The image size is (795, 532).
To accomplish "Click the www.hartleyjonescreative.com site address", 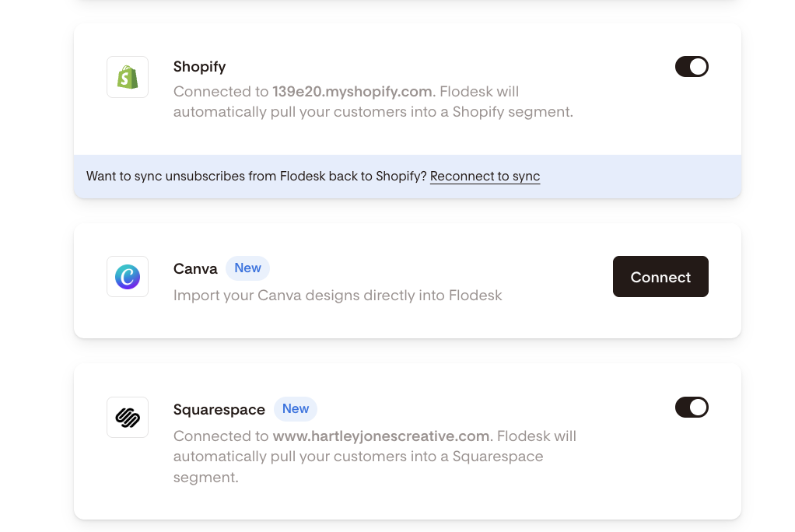I will tap(382, 436).
